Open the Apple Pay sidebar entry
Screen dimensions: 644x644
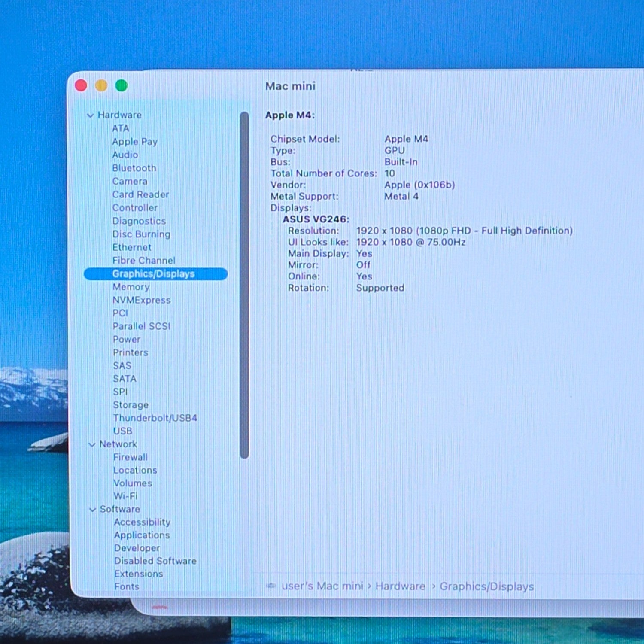click(135, 142)
